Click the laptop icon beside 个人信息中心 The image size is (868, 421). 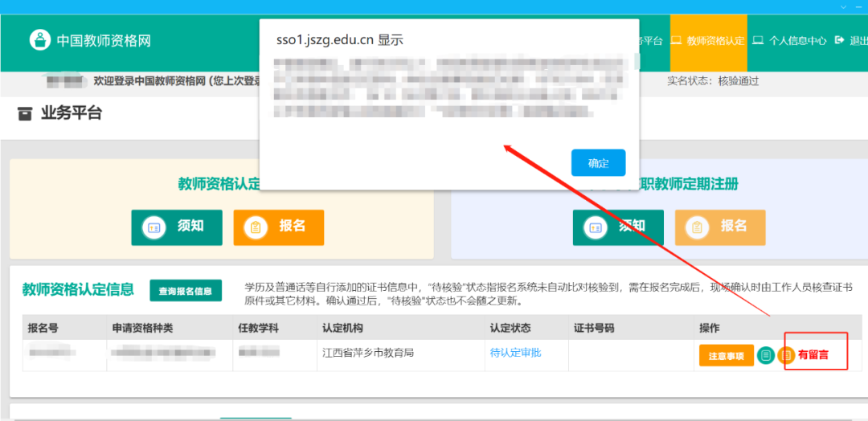[758, 40]
